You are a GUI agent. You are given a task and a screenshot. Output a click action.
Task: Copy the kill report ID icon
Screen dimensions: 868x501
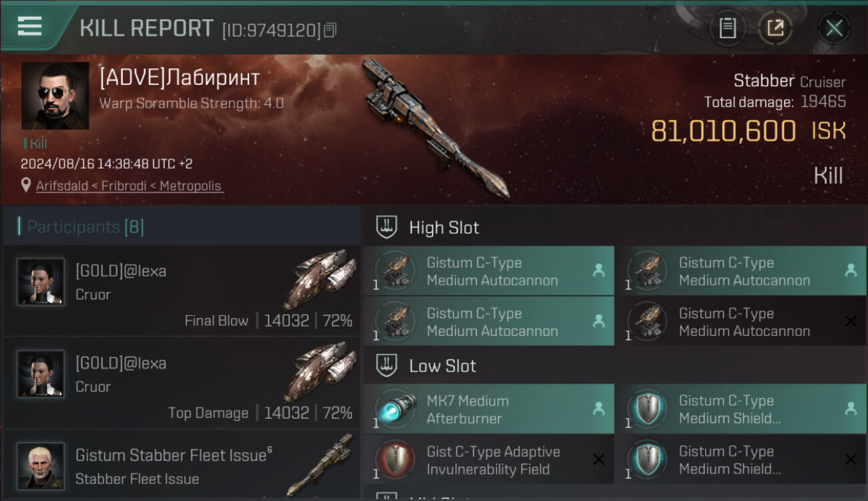[330, 30]
